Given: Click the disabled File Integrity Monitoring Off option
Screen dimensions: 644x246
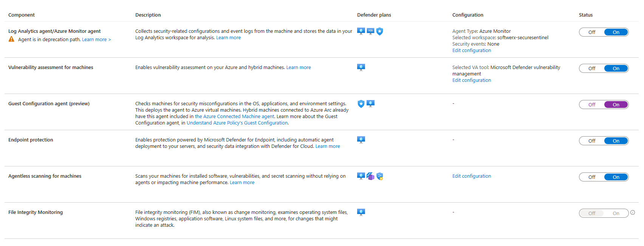Looking at the screenshot, I should point(592,213).
